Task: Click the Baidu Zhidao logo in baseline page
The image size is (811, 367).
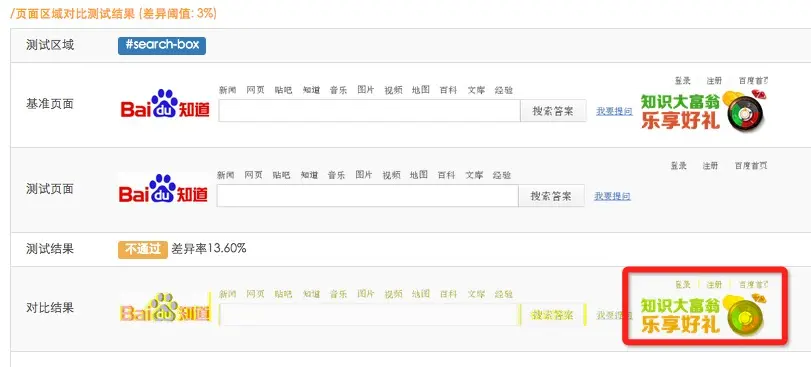Action: click(x=165, y=104)
